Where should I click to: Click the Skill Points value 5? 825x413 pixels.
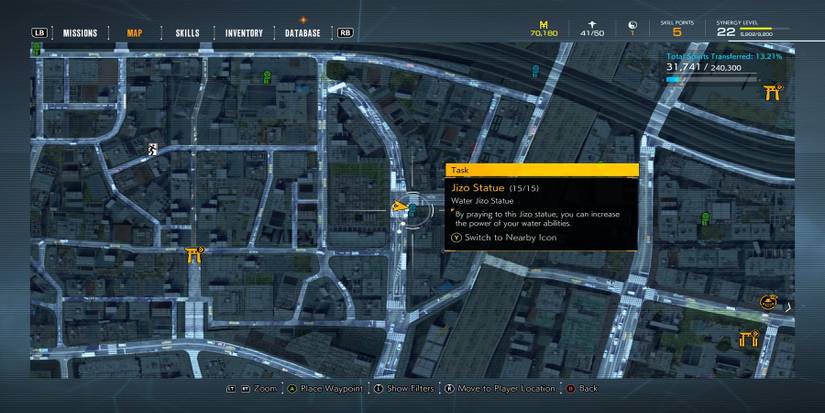[677, 32]
